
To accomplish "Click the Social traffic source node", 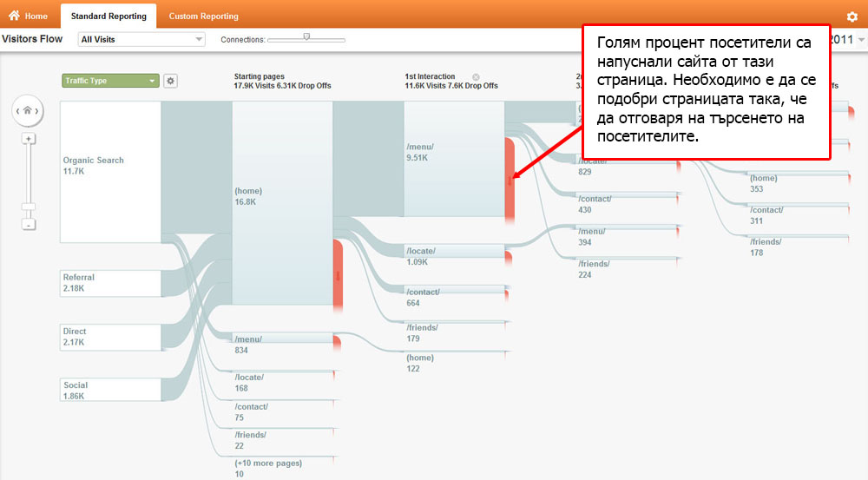I will pyautogui.click(x=110, y=390).
